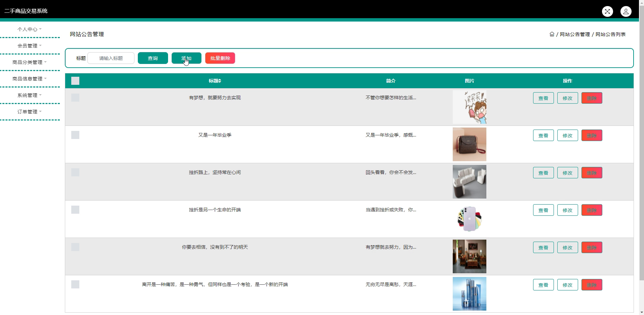Check the row 你要去相信，没有到不了的明天

[x=75, y=247]
